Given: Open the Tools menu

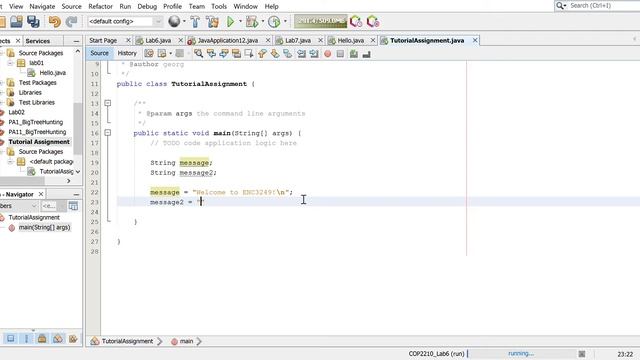Looking at the screenshot, I should coord(219,7).
